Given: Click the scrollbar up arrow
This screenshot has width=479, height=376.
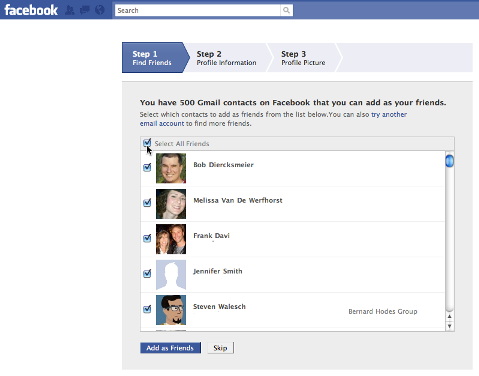Looking at the screenshot, I should 450,316.
